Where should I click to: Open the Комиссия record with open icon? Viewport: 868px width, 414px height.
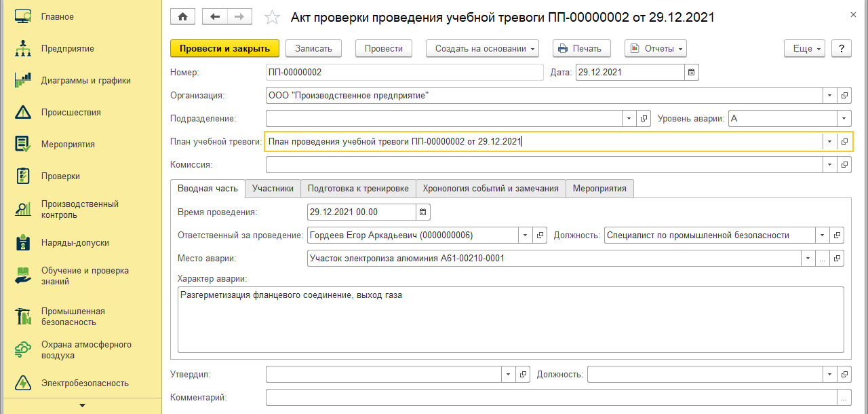845,164
